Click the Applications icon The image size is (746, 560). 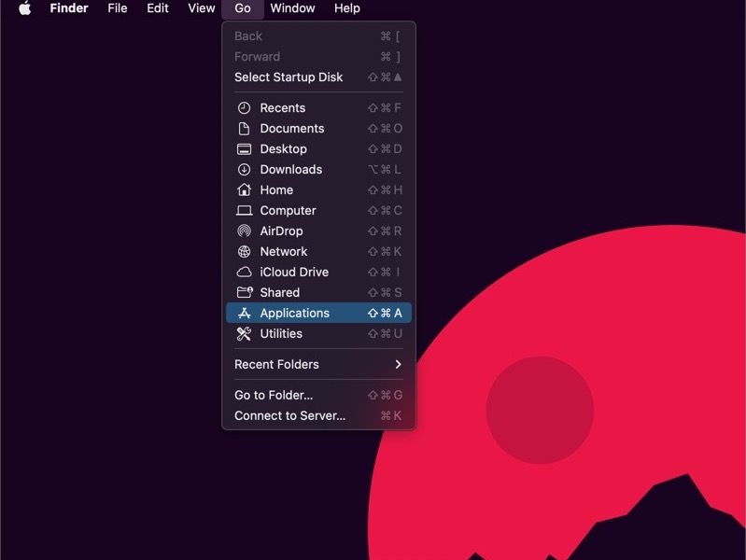tap(244, 313)
